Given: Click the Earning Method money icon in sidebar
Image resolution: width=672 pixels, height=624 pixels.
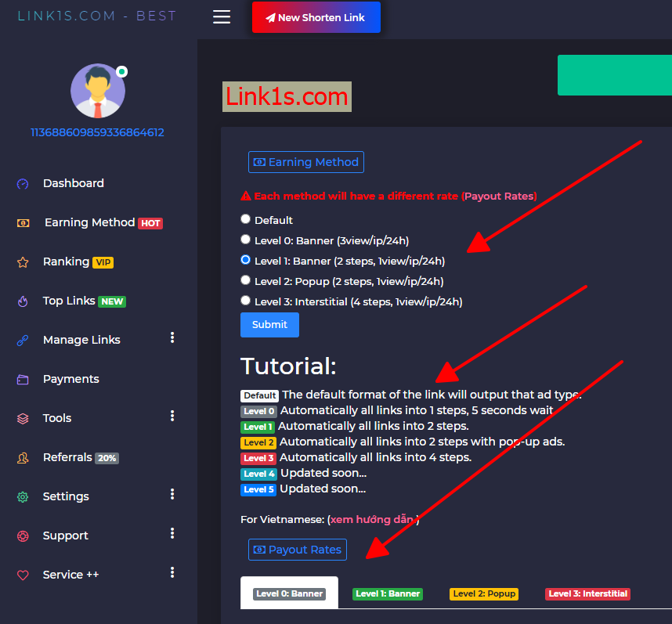Looking at the screenshot, I should pos(23,223).
